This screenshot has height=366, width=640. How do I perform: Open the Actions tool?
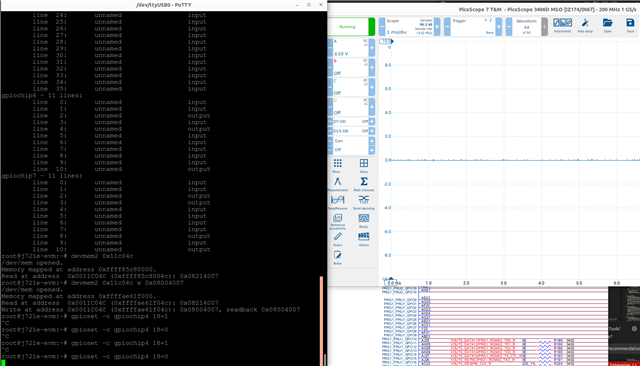coord(363,240)
